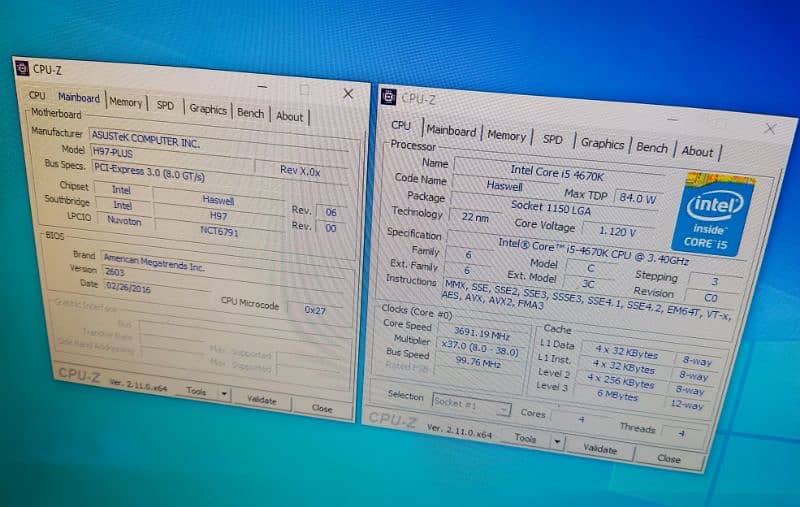Image resolution: width=800 pixels, height=507 pixels.
Task: Click Level 3 associativity 12-way
Action: pos(687,404)
